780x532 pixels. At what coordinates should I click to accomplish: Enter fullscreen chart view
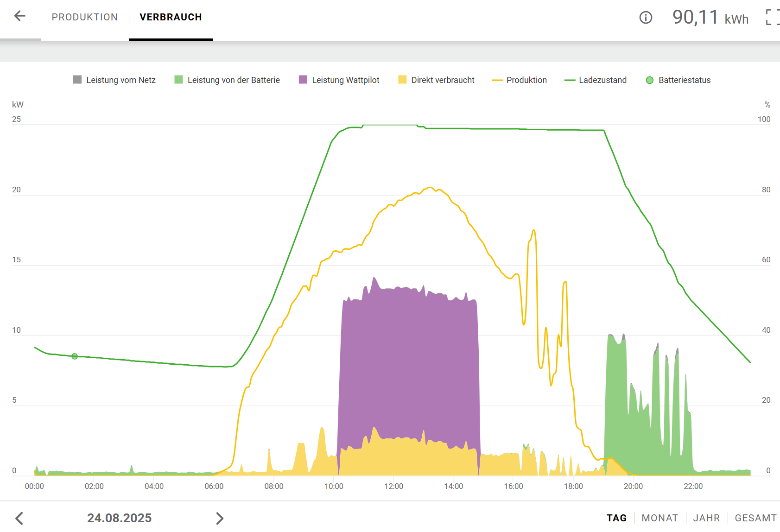(773, 18)
